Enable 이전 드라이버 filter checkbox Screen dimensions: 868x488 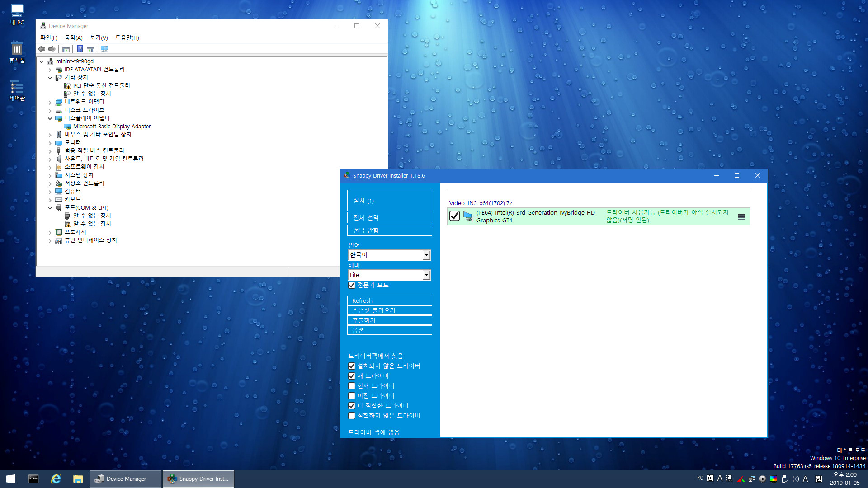coord(352,396)
